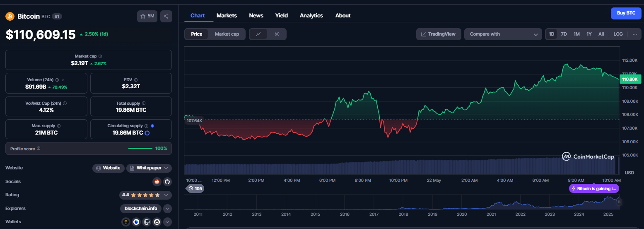Click the star watchlist icon showing 5M
Image resolution: width=644 pixels, height=229 pixels.
click(x=147, y=16)
